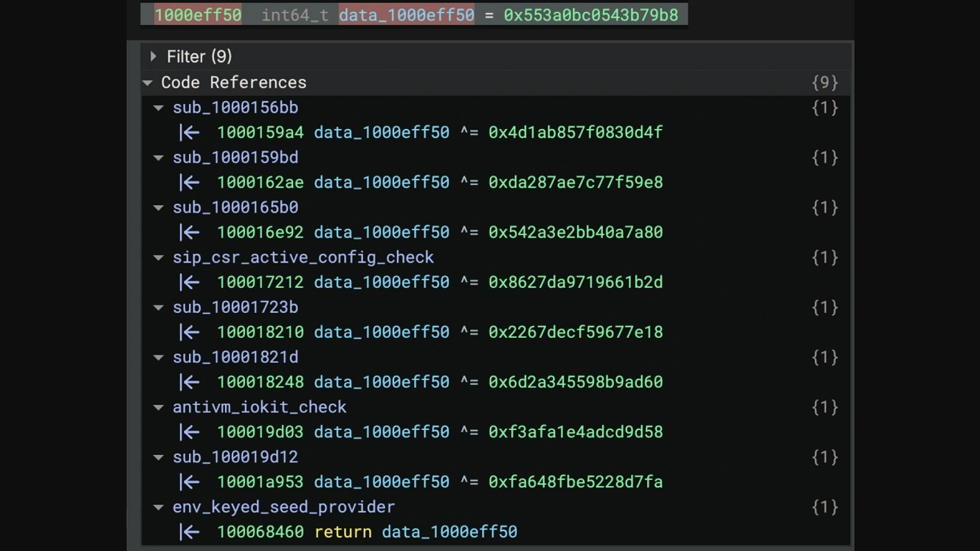This screenshot has height=551, width=980.
Task: Click the reference arrow icon for 1000162ae
Action: click(190, 182)
